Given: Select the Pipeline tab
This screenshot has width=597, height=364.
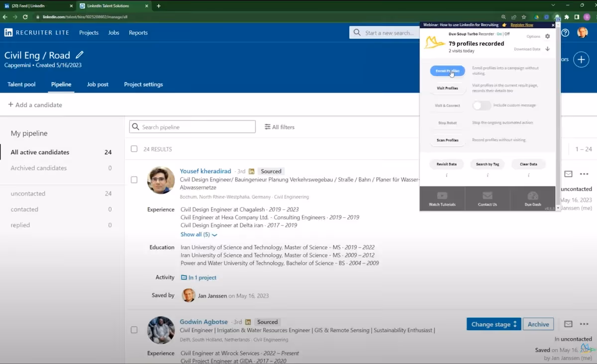Looking at the screenshot, I should click(x=61, y=85).
